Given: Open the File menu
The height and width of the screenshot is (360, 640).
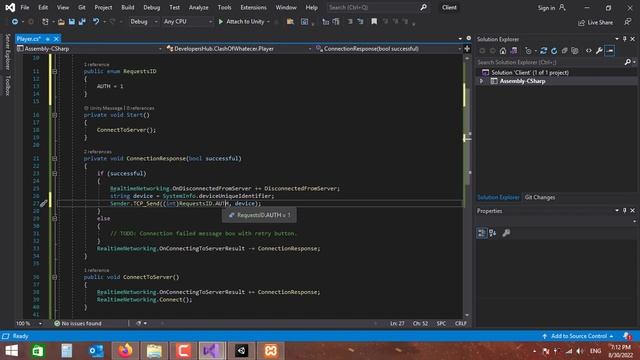Looking at the screenshot, I should pos(25,8).
